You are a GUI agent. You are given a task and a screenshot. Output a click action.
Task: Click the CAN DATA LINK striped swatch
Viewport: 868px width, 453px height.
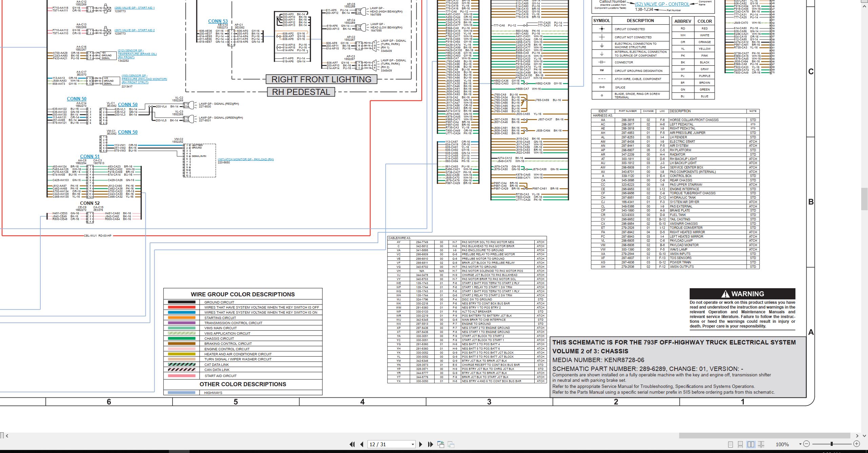pyautogui.click(x=182, y=370)
